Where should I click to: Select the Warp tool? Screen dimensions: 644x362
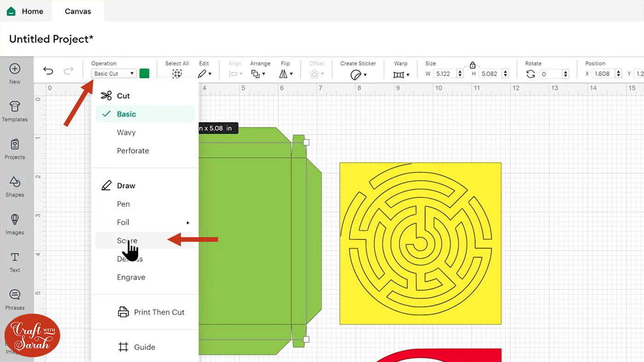(399, 74)
